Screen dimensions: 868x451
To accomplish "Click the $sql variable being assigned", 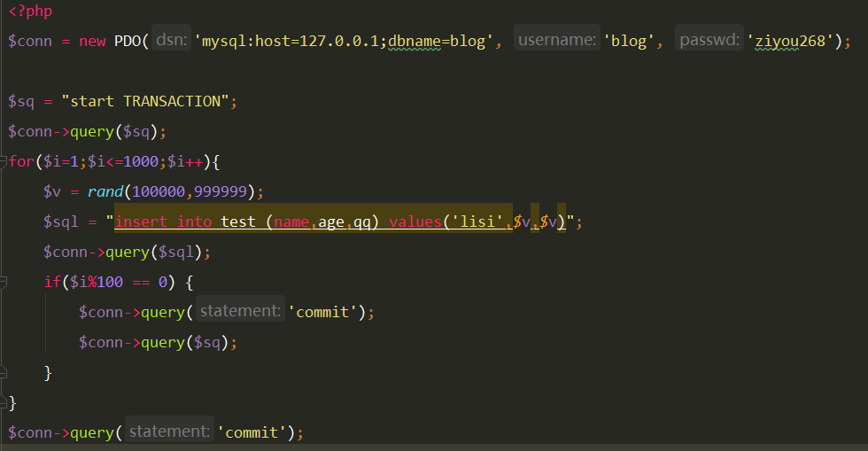I will (x=61, y=222).
